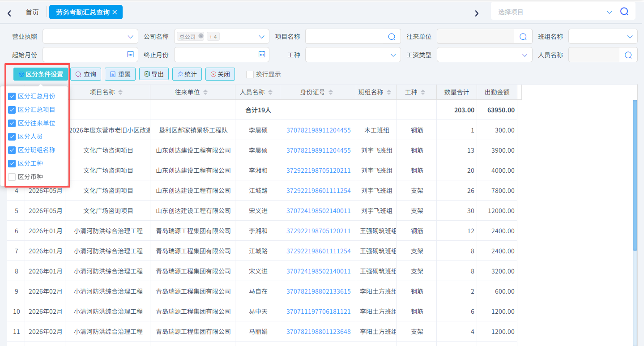Image resolution: width=644 pixels, height=346 pixels.
Task: Sort by 工种 column icon
Action: pyautogui.click(x=423, y=92)
